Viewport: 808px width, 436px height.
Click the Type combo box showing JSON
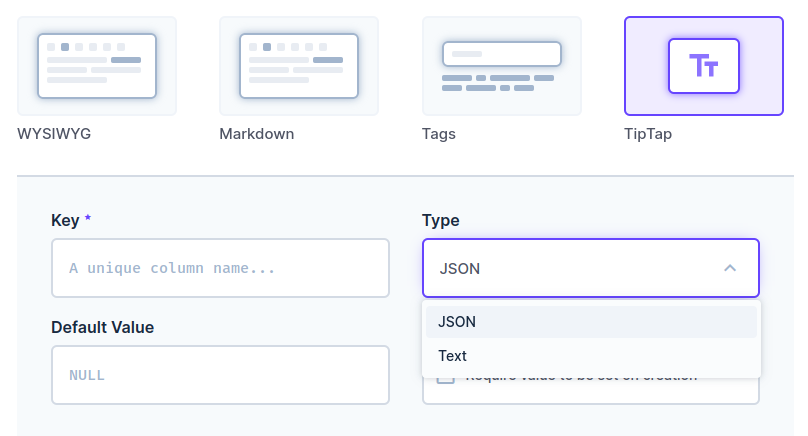tap(570, 268)
